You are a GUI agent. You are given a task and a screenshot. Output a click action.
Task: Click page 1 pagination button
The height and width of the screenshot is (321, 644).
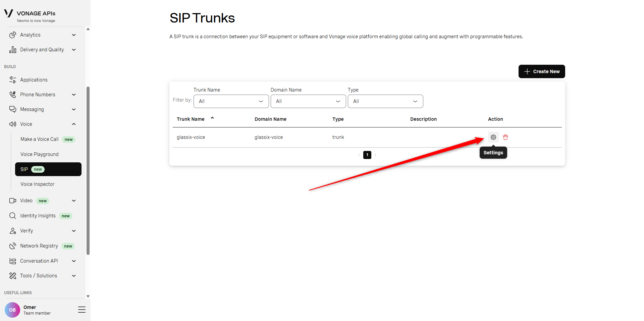[x=367, y=155]
